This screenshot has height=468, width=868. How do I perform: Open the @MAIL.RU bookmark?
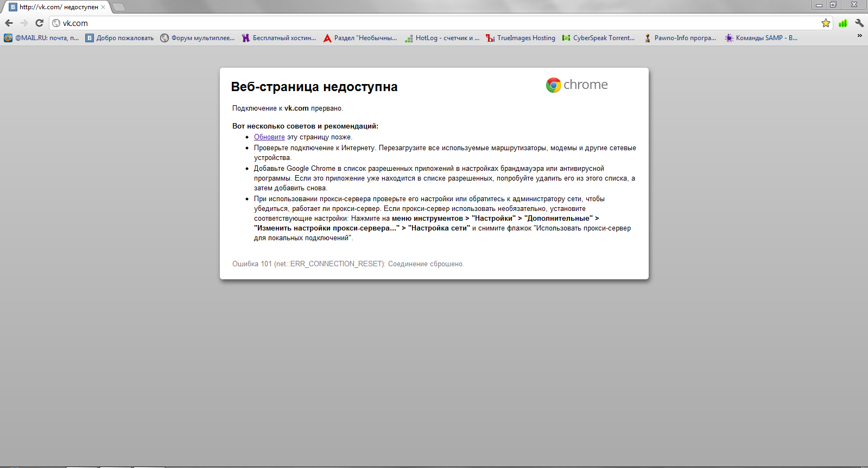pyautogui.click(x=41, y=38)
